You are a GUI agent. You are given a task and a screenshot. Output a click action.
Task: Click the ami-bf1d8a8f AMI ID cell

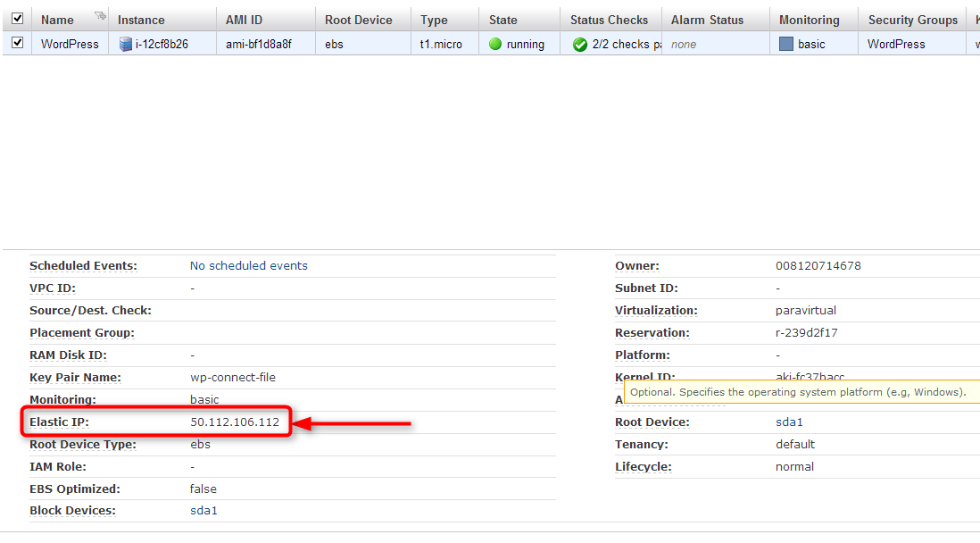pos(259,44)
